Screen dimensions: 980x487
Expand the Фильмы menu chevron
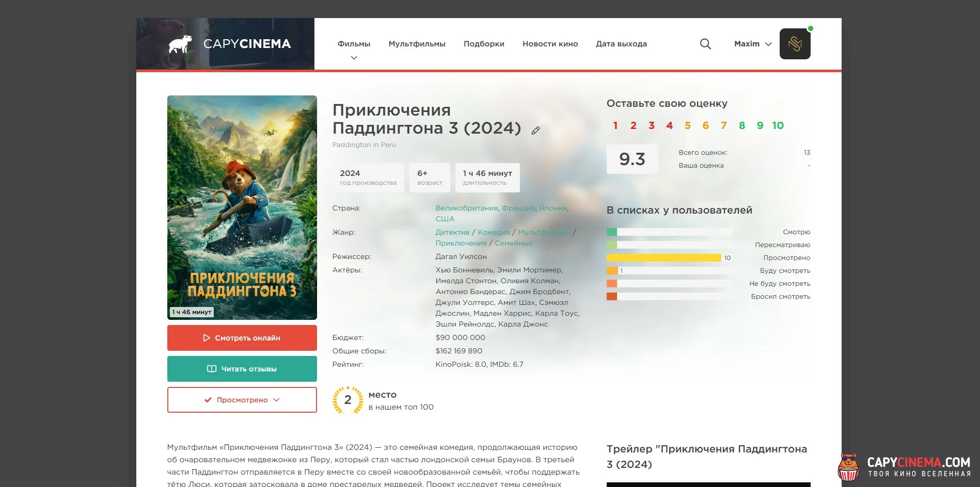coord(354,58)
